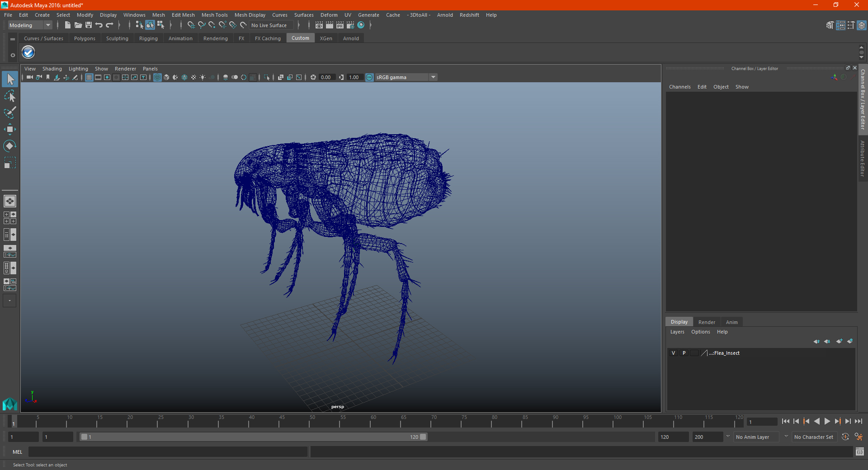Open Channels menu in Channel Box
The width and height of the screenshot is (868, 470).
(x=679, y=87)
